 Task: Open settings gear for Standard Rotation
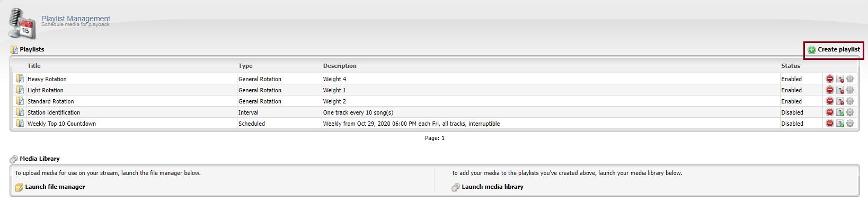point(850,101)
